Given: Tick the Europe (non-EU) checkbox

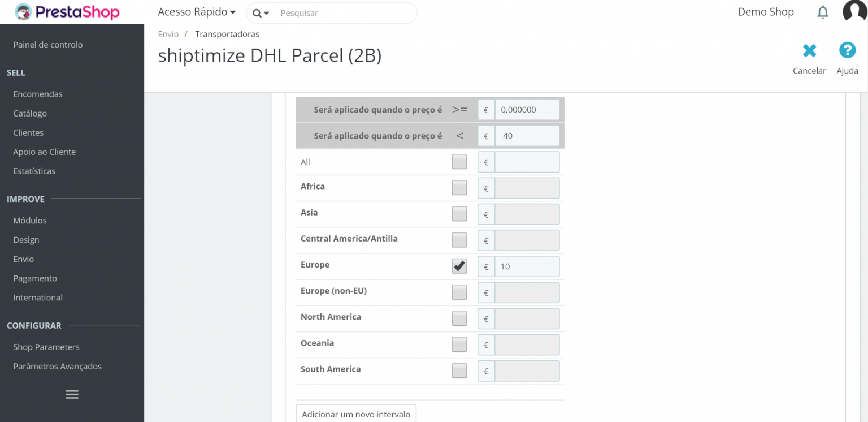Looking at the screenshot, I should (459, 292).
